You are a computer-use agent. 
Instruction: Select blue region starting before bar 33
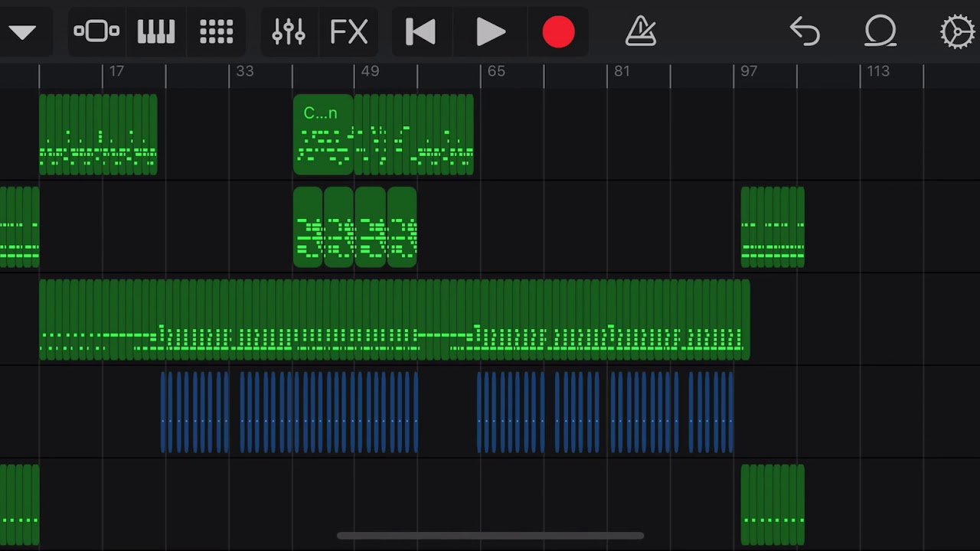194,412
